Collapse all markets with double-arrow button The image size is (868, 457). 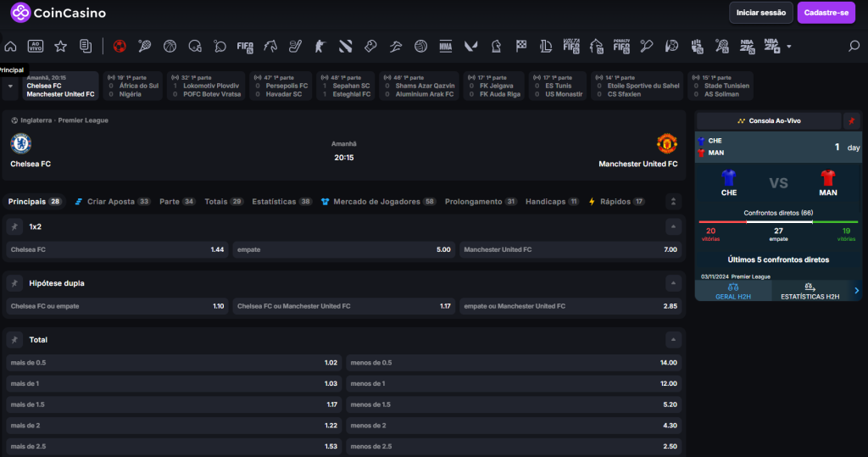click(673, 202)
